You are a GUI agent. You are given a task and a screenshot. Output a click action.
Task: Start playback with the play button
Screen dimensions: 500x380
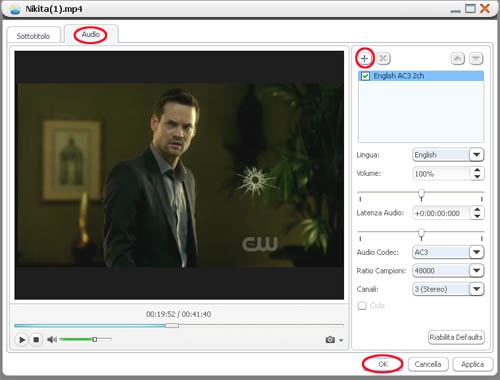click(22, 340)
